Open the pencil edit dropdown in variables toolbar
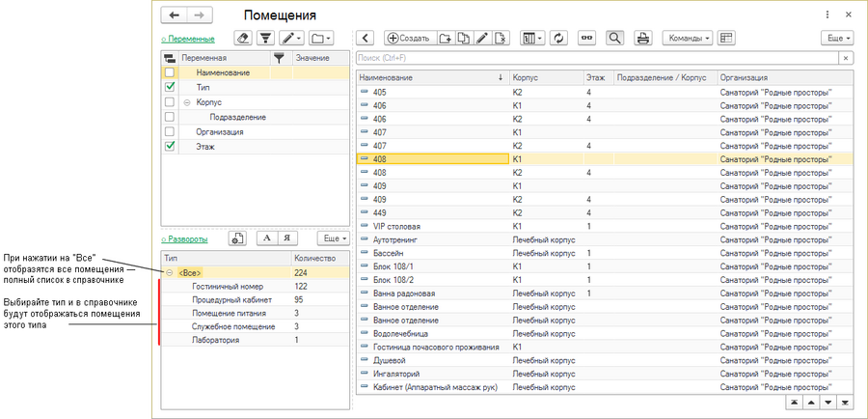868x419 pixels. (292, 38)
